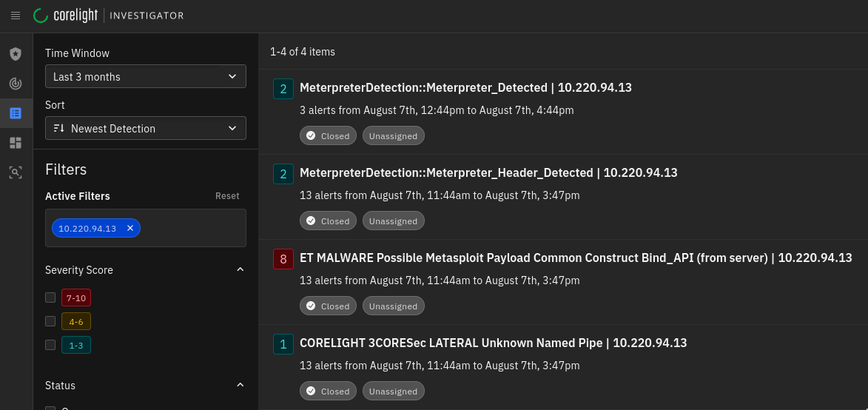This screenshot has height=410, width=868.
Task: Open the Sort dropdown showing Newest Detection
Action: (145, 128)
